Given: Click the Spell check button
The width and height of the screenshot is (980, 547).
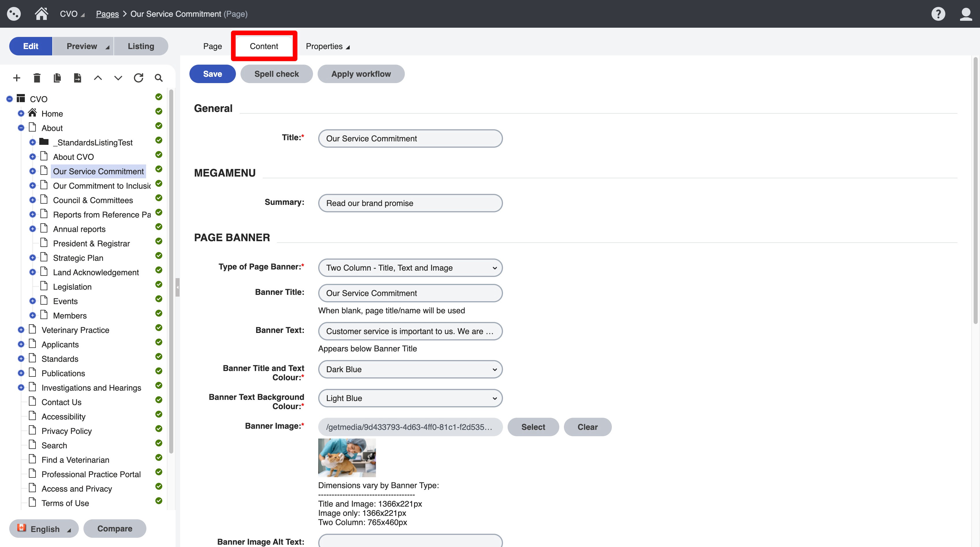Looking at the screenshot, I should point(276,74).
